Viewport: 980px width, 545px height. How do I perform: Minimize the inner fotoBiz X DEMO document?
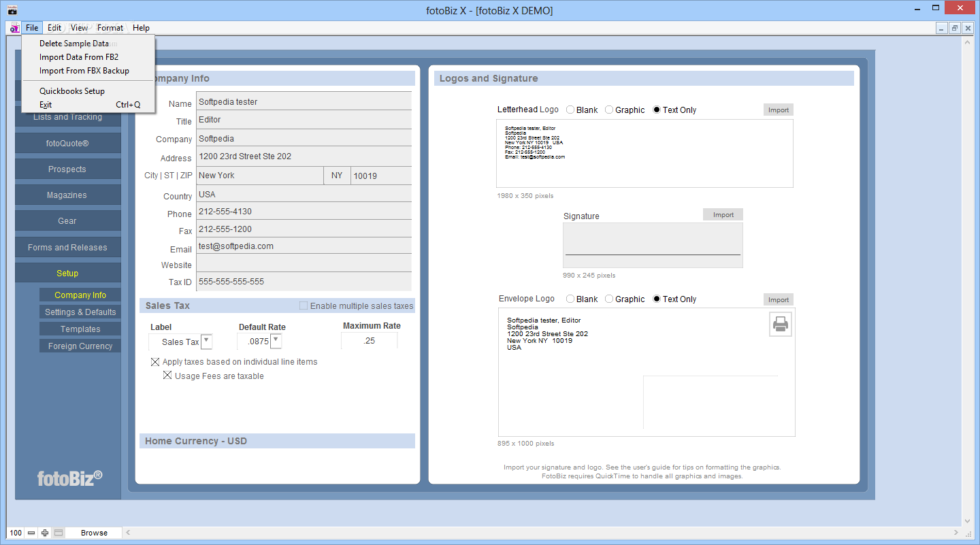click(942, 28)
